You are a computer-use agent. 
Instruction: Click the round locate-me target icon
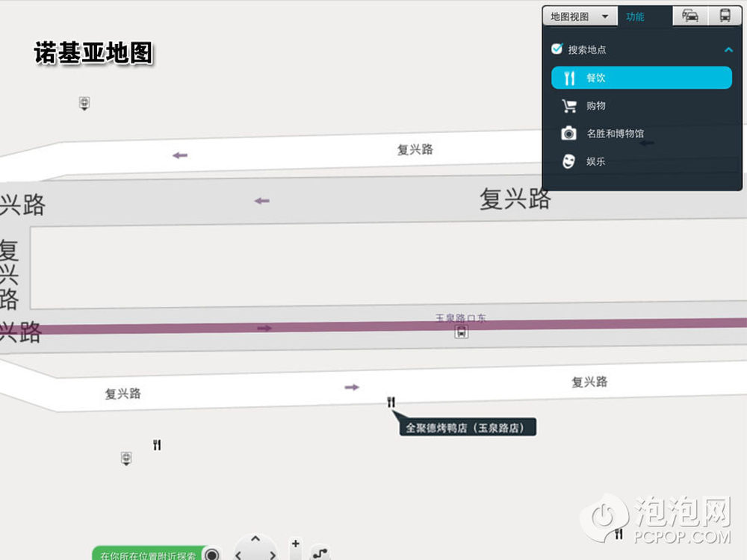[x=212, y=554]
